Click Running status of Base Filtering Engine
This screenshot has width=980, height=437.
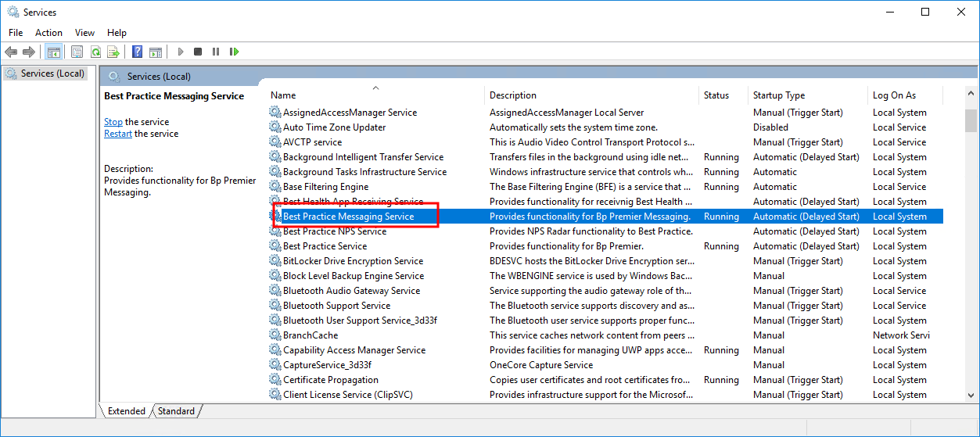(x=721, y=187)
